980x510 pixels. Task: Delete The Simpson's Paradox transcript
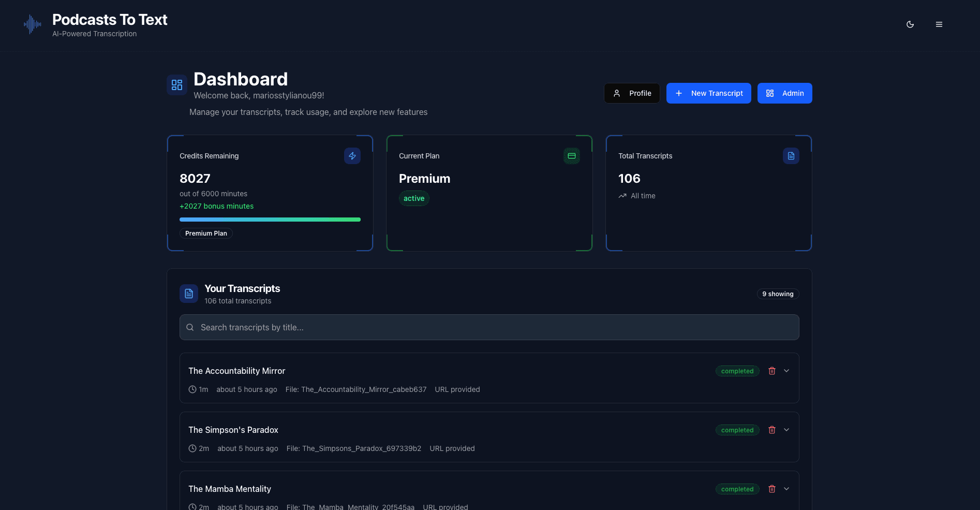[772, 430]
